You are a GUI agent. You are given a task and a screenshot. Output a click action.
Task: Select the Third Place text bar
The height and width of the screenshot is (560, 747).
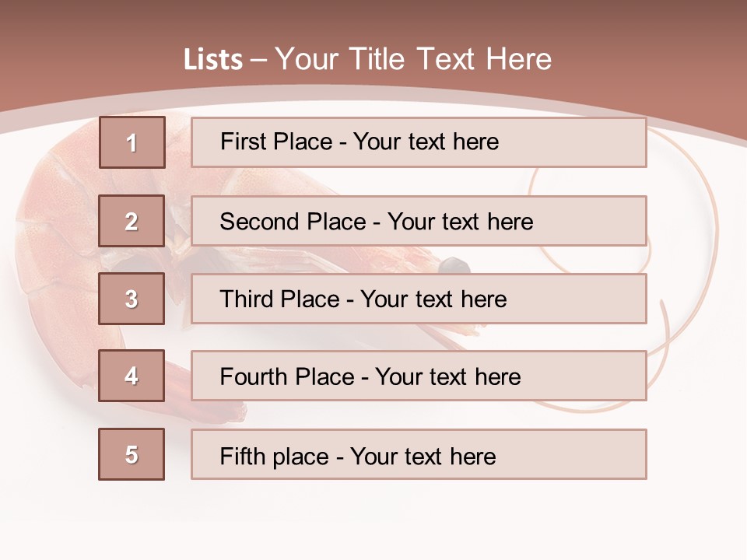[419, 299]
